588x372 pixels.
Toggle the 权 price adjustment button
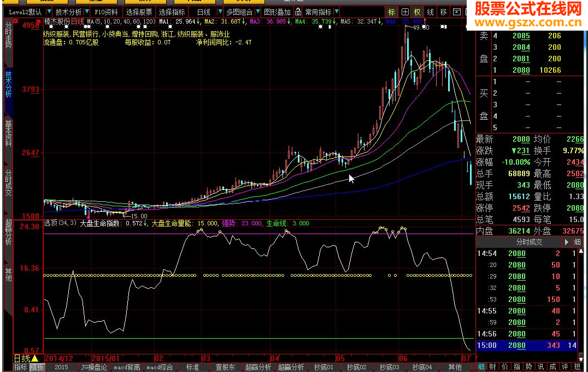pyautogui.click(x=418, y=12)
